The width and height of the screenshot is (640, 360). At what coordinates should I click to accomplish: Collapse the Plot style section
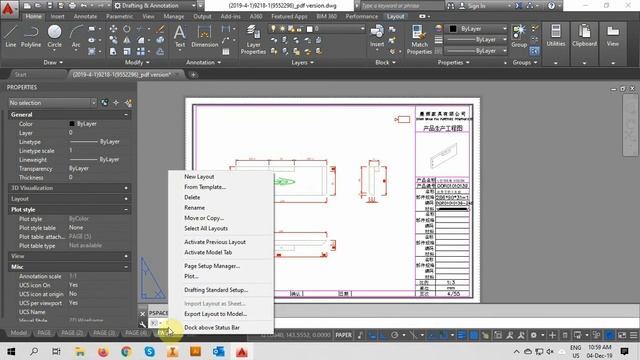click(126, 209)
